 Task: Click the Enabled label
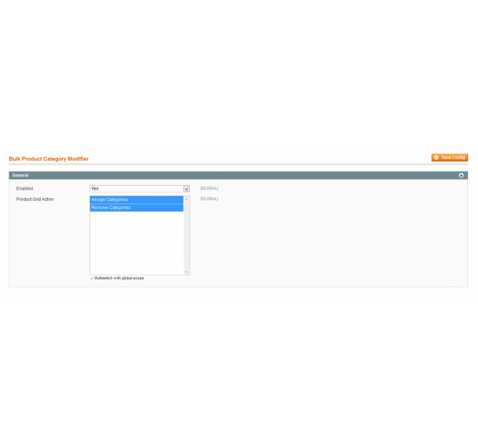point(24,188)
